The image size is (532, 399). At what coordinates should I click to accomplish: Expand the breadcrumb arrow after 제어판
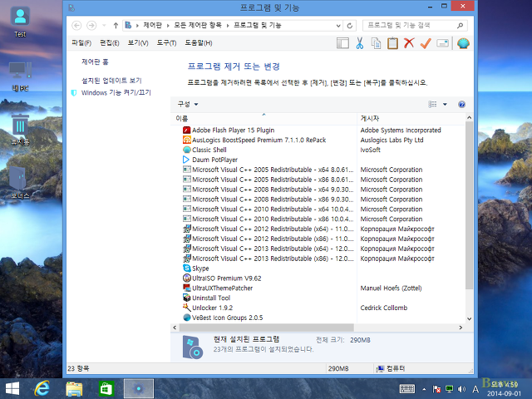point(168,26)
